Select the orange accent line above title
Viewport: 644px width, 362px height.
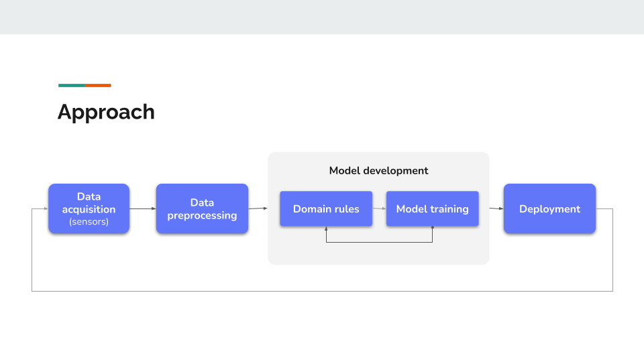pyautogui.click(x=98, y=85)
